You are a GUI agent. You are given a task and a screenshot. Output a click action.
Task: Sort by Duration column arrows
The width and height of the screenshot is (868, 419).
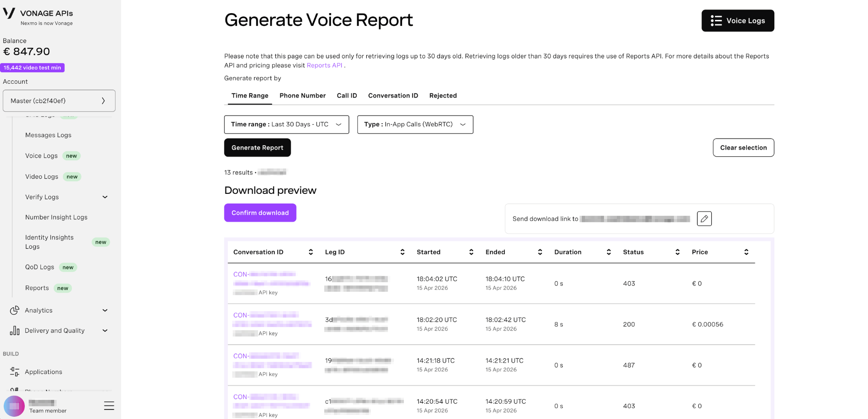point(609,252)
